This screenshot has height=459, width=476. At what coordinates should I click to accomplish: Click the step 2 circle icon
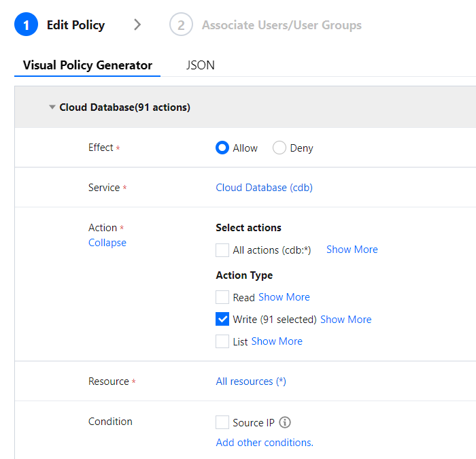pos(181,25)
